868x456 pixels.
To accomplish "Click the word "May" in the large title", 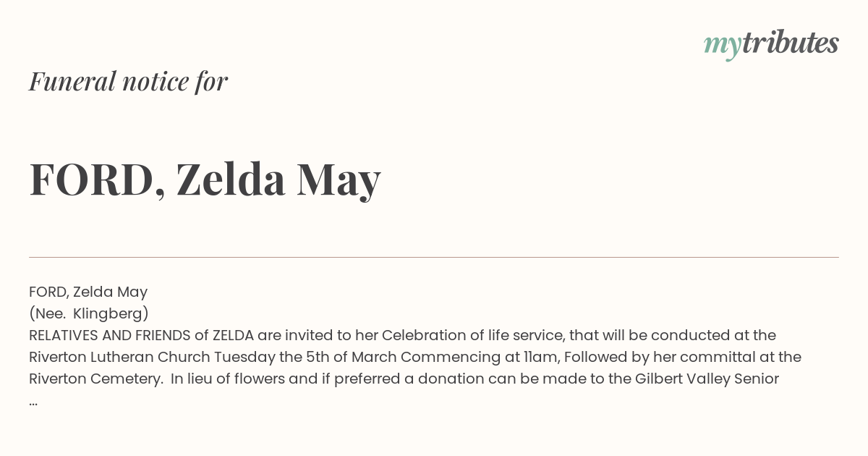I will point(339,181).
